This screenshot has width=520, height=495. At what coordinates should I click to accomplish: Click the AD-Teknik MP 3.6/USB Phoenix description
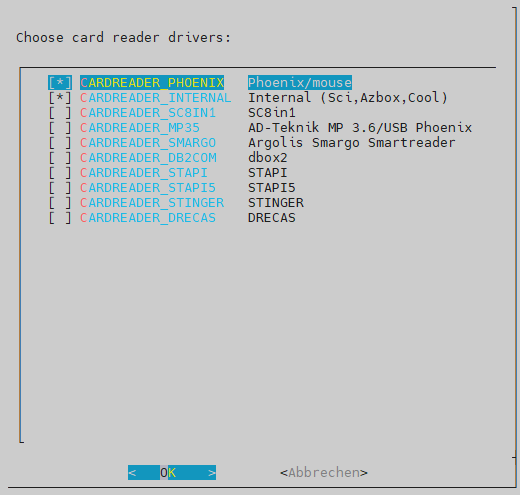click(360, 128)
